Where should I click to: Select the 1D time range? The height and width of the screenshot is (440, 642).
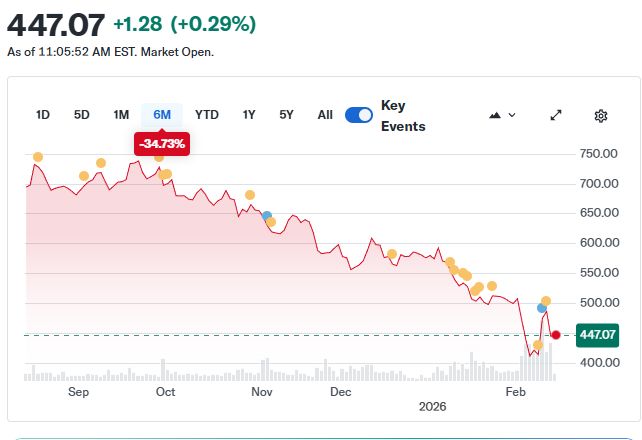click(x=43, y=115)
